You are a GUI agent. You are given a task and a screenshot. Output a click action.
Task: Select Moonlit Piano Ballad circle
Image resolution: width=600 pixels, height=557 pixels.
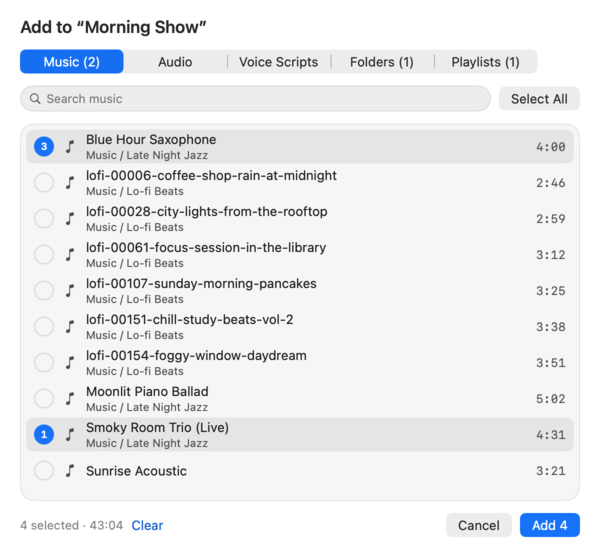point(44,398)
